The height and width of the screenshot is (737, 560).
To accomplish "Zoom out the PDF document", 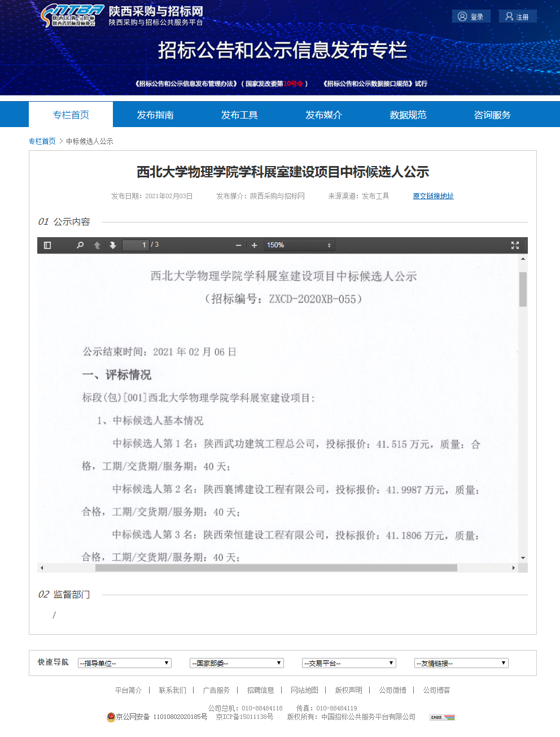I will (x=238, y=245).
